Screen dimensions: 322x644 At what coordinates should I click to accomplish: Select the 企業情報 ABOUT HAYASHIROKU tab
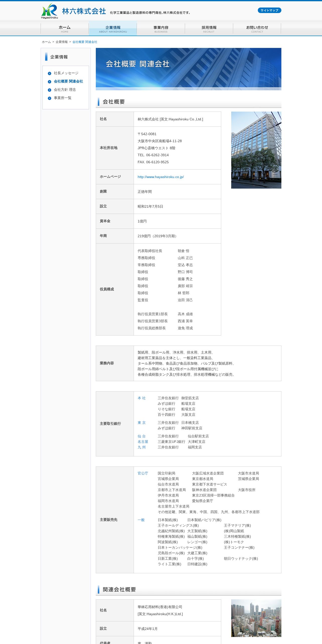113,29
